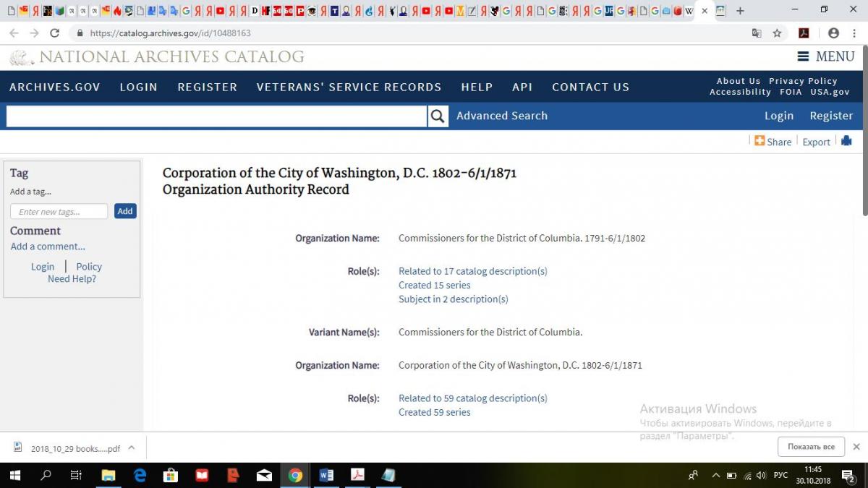Go back to the previous page
Screen dimensions: 868x488
(x=14, y=33)
